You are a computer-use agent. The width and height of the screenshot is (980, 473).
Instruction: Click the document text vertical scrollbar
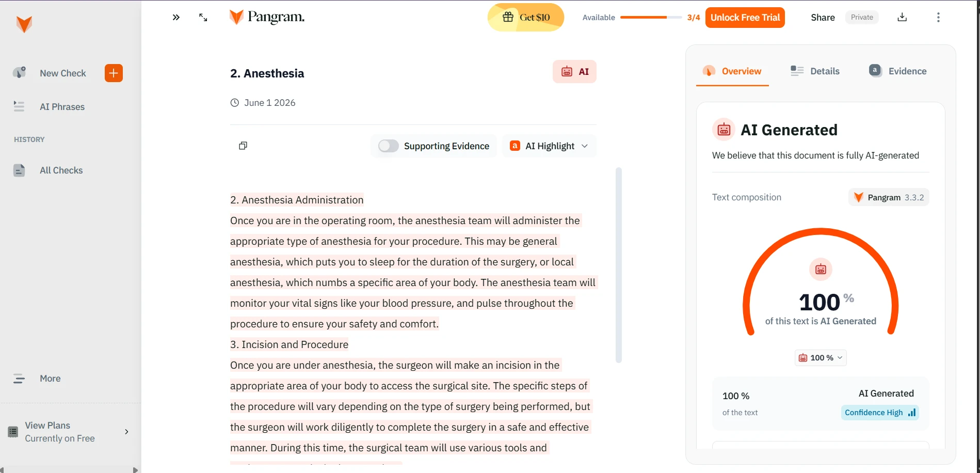click(619, 265)
